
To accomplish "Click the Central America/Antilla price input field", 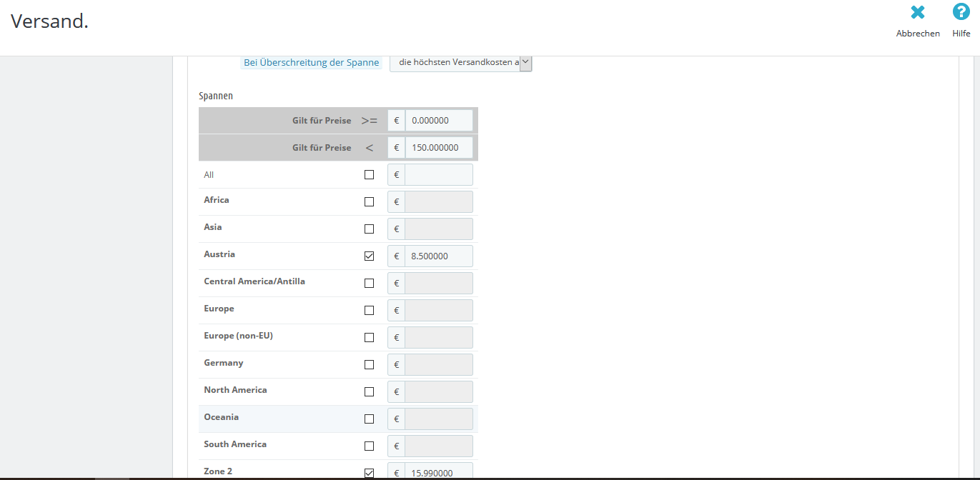I will click(x=439, y=283).
